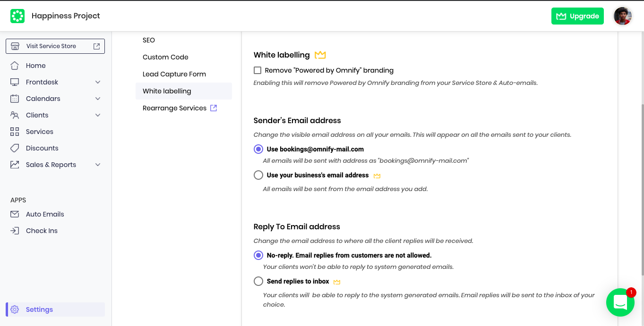
Task: Open the user profile avatar
Action: point(623,16)
